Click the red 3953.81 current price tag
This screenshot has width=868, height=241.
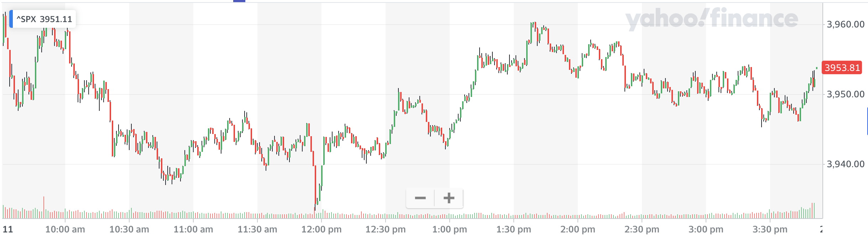coord(842,68)
